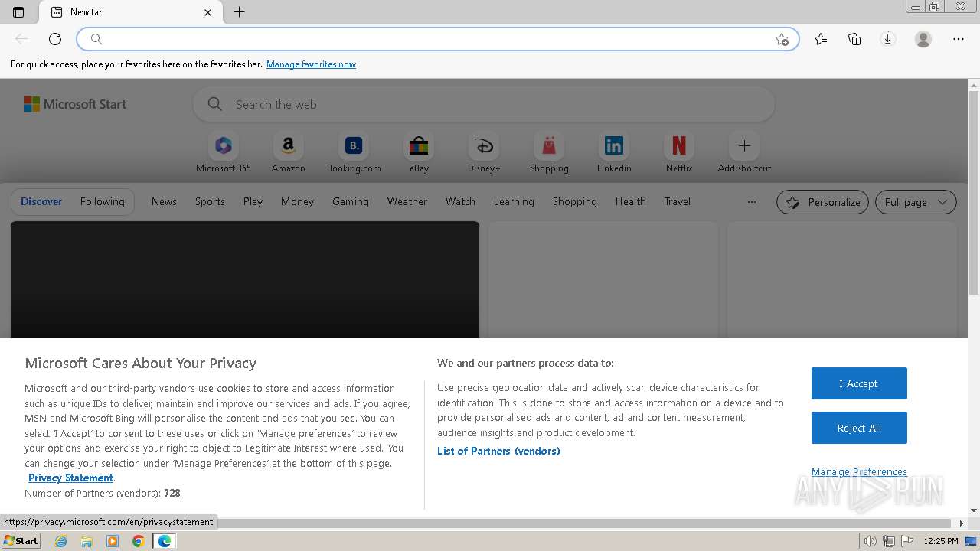Select the Discover feed tab
The width and height of the screenshot is (980, 551).
point(41,201)
